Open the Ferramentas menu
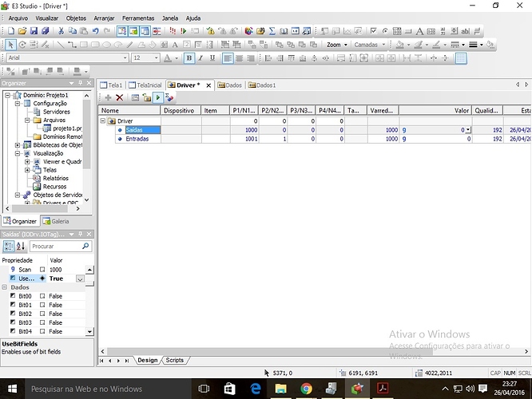The width and height of the screenshot is (532, 399). pos(138,18)
